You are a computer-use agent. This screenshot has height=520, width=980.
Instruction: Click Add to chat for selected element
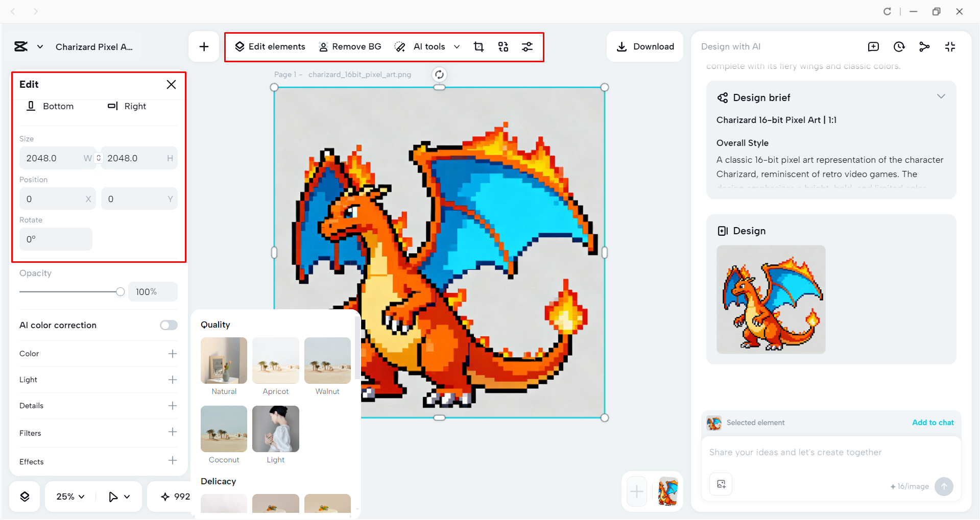(x=933, y=422)
